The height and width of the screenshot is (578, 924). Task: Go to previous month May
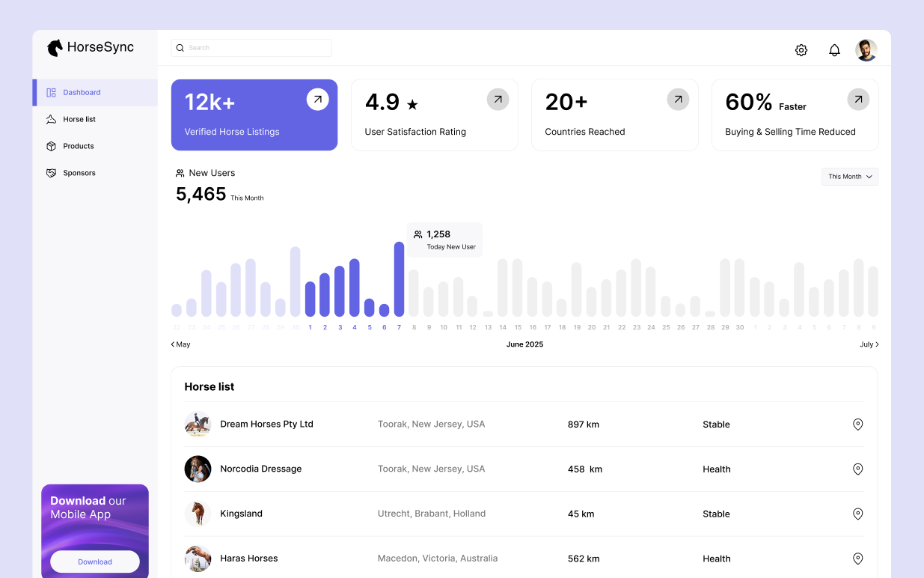[180, 344]
